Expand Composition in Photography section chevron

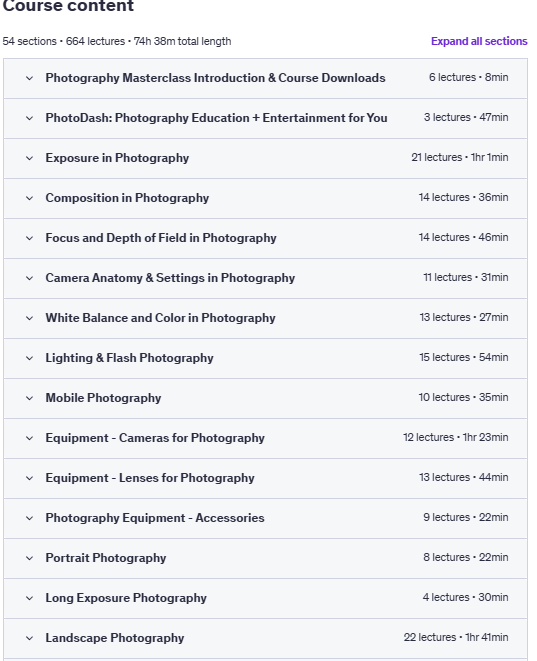[30, 198]
